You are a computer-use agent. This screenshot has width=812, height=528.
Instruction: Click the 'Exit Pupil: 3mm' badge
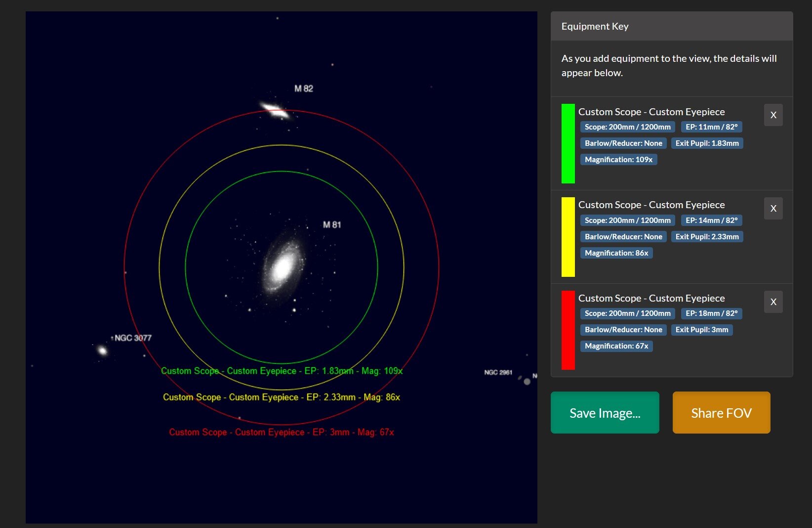tap(702, 330)
